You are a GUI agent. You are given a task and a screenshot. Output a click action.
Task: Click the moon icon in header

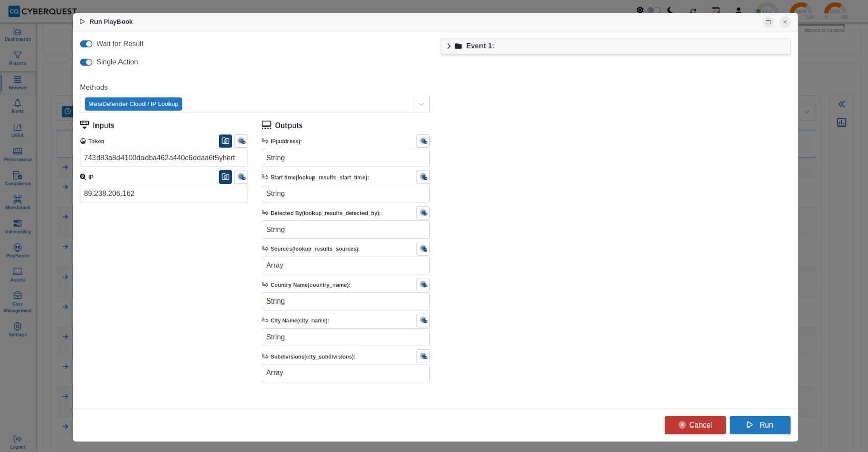[670, 10]
